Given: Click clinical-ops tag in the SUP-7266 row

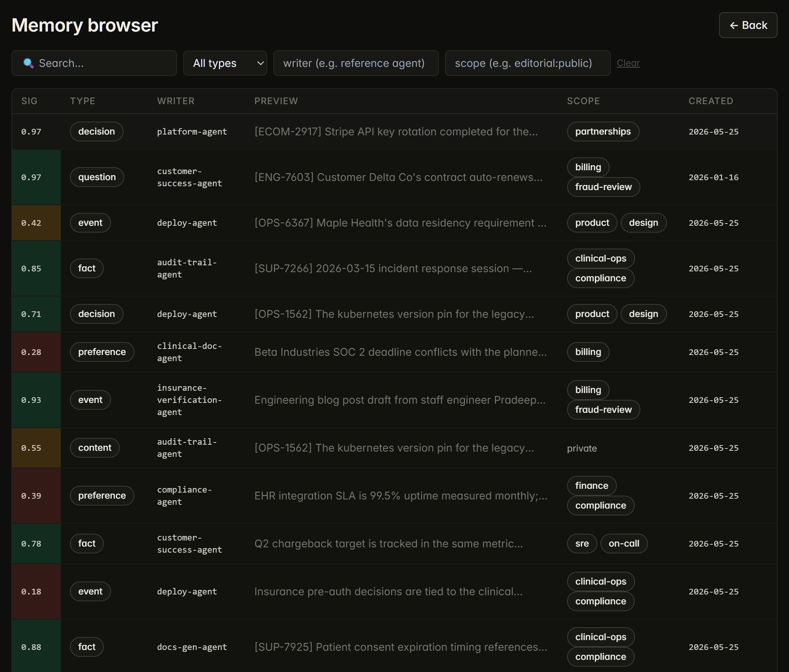Looking at the screenshot, I should point(600,258).
